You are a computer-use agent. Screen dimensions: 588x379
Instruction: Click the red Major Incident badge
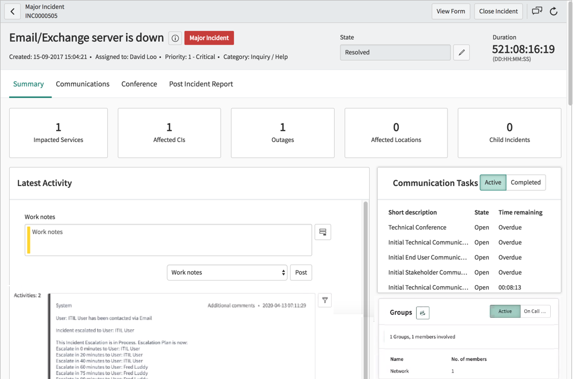[x=209, y=38]
